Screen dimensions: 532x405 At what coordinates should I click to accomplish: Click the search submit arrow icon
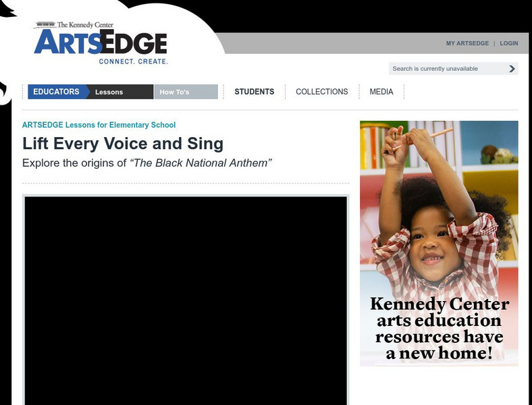512,69
